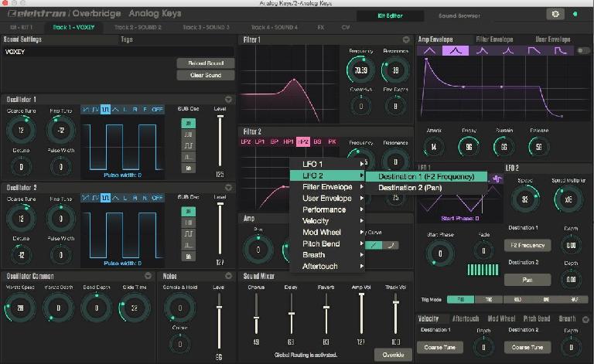Screen dimensions: 594x364
Task: Adjust Chorus send slider in Sound Mixer
Action: click(256, 314)
